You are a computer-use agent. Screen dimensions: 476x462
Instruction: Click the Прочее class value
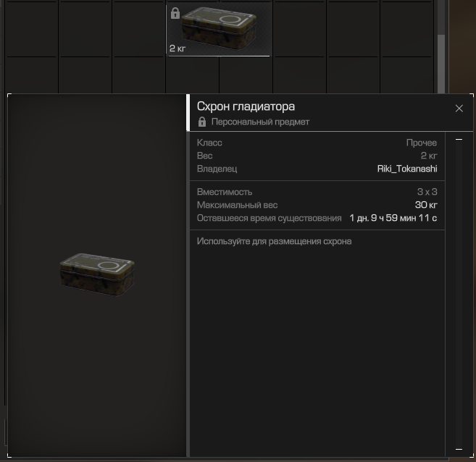[422, 143]
